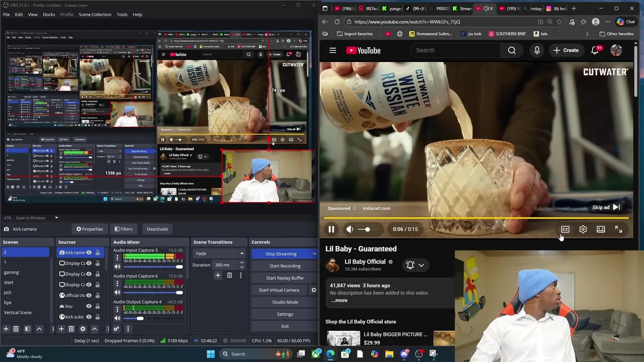Increase transition duration with stepper arrow

[x=242, y=262]
